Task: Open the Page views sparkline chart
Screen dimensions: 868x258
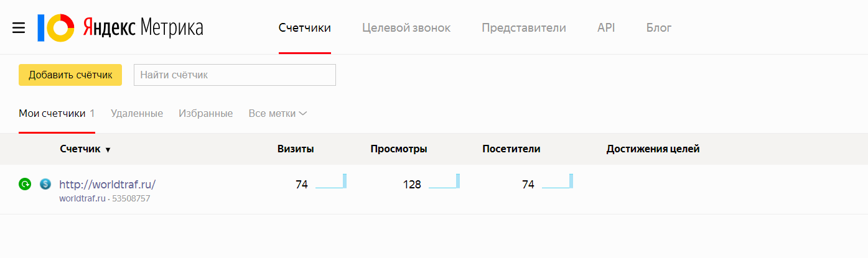Action: [x=444, y=182]
